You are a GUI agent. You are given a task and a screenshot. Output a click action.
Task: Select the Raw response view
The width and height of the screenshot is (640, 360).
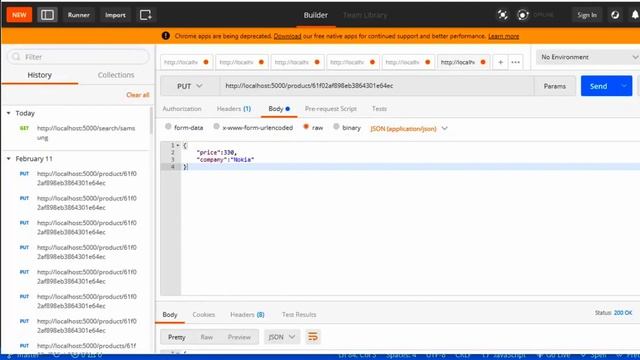click(x=207, y=337)
